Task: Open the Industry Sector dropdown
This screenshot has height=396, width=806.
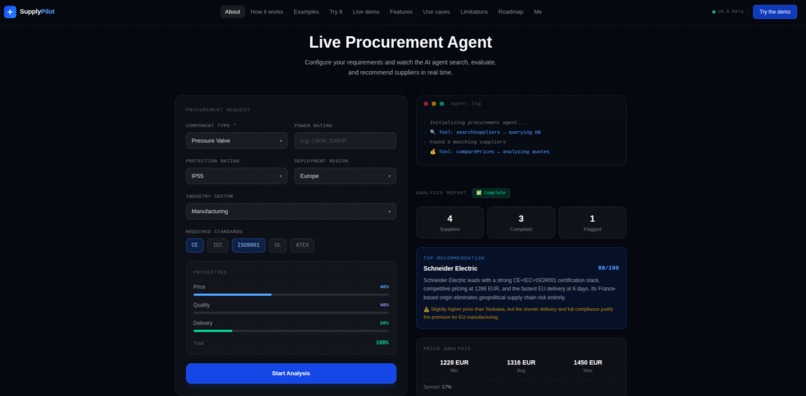Action: [x=291, y=211]
